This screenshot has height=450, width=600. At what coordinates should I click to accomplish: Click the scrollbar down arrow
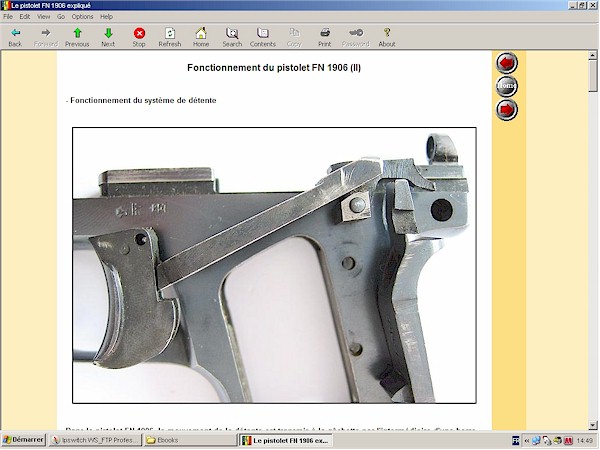pos(593,425)
